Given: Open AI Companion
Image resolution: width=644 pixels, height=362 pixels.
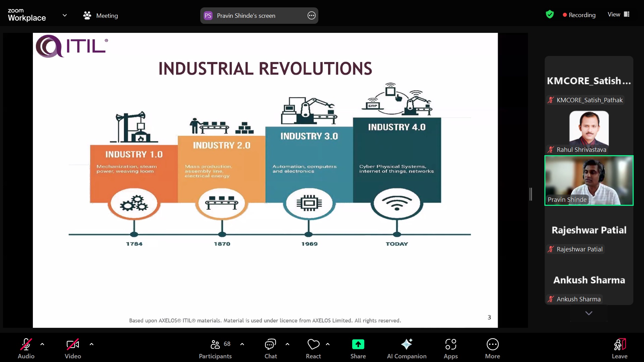Looking at the screenshot, I should coord(407,345).
